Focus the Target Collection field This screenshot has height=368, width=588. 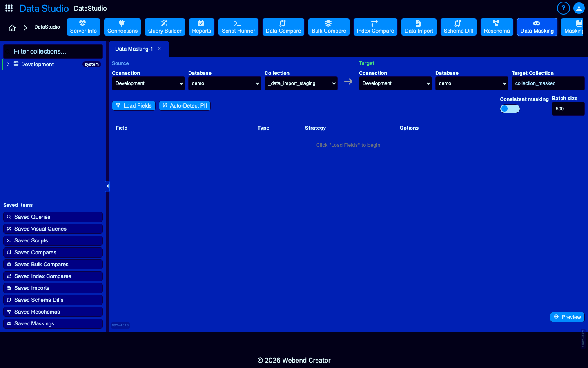point(548,83)
